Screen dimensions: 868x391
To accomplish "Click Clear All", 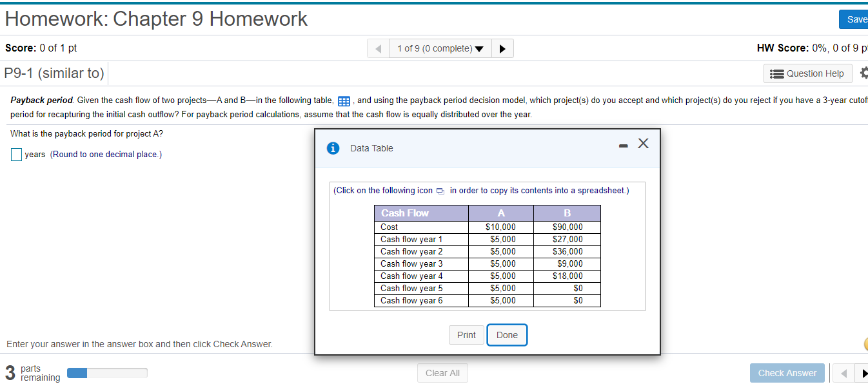I will click(x=442, y=372).
